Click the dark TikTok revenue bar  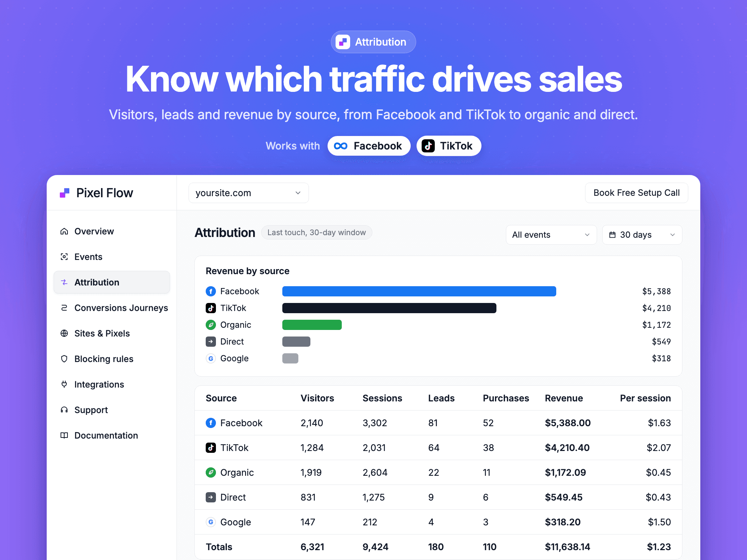point(389,308)
